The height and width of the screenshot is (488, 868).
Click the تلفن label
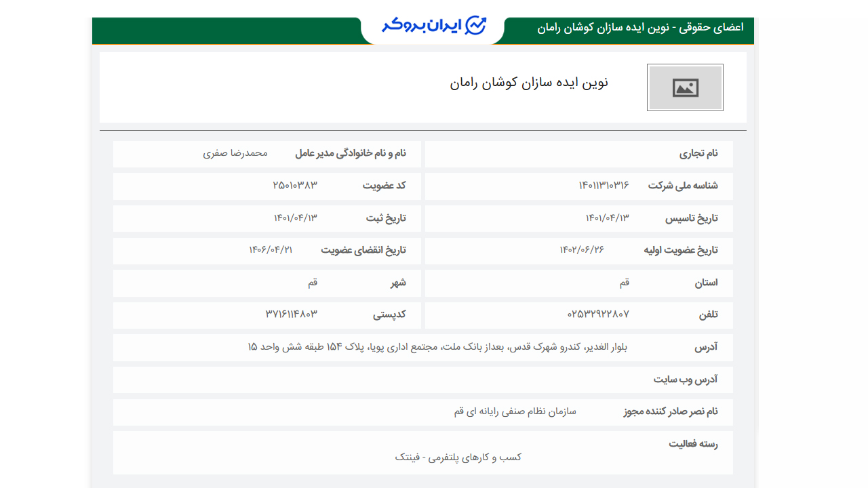[x=709, y=315]
